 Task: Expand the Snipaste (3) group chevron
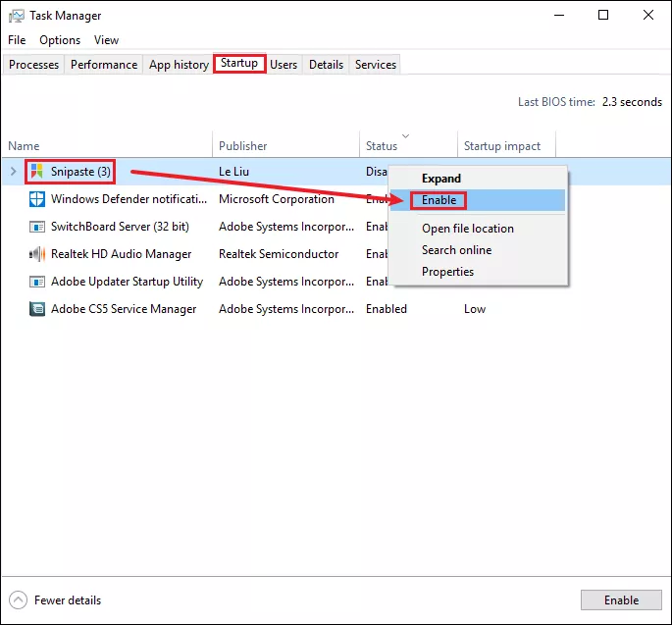pos(14,172)
